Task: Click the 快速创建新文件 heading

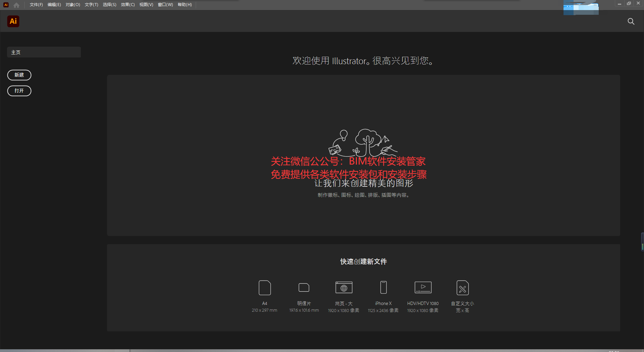Action: tap(364, 262)
